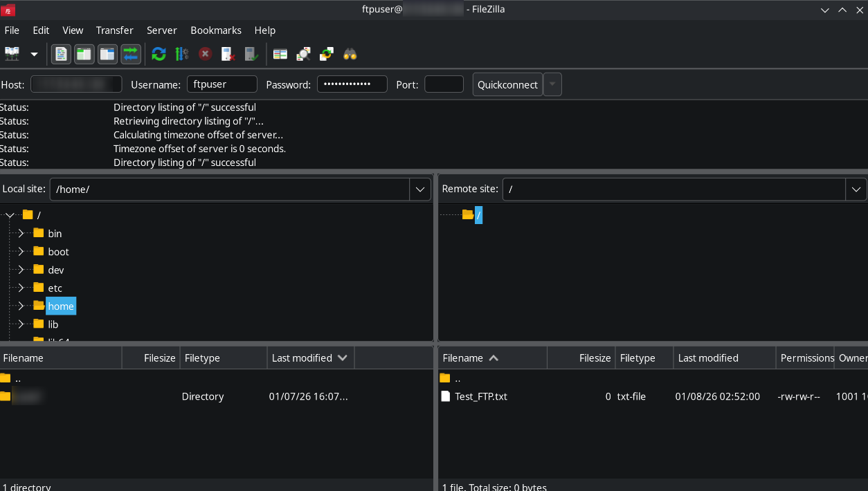The image size is (868, 491).
Task: Click the Quickconnect button
Action: click(x=507, y=84)
